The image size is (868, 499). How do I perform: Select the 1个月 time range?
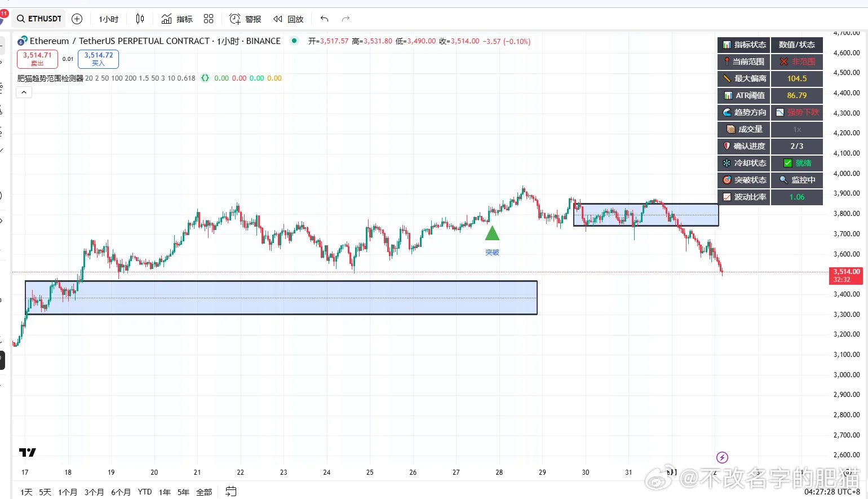(x=68, y=492)
